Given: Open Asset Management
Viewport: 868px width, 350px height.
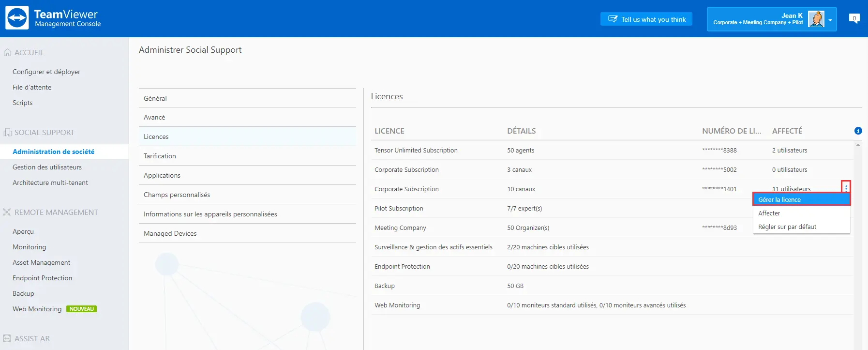Looking at the screenshot, I should [42, 262].
